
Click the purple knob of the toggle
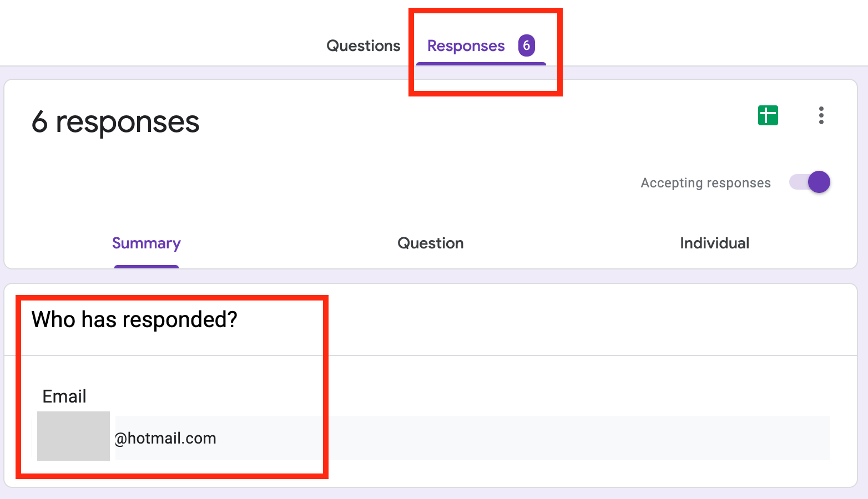[x=819, y=182]
